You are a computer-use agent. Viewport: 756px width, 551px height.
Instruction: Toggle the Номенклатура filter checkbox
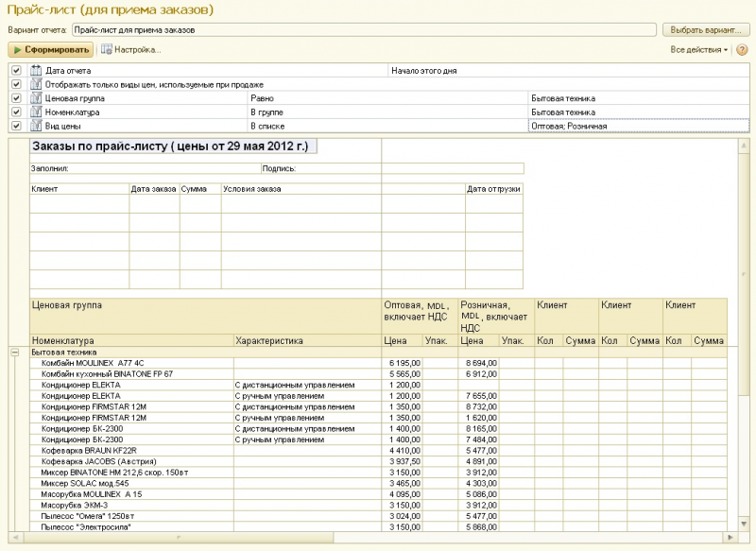click(16, 112)
